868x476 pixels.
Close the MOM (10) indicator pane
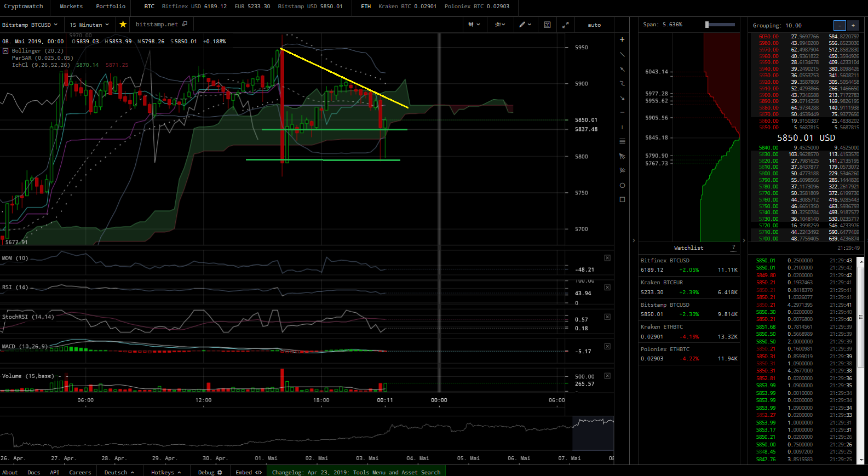click(x=607, y=257)
